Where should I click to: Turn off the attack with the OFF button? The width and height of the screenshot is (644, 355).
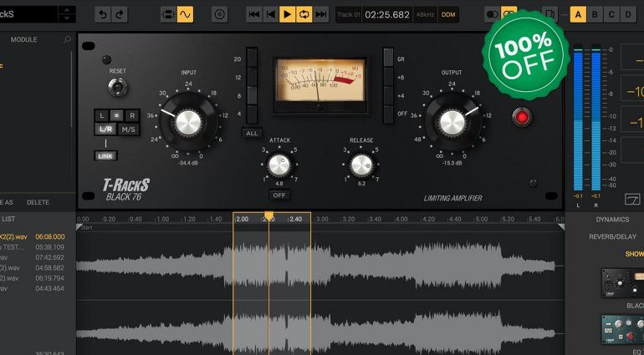pyautogui.click(x=280, y=195)
